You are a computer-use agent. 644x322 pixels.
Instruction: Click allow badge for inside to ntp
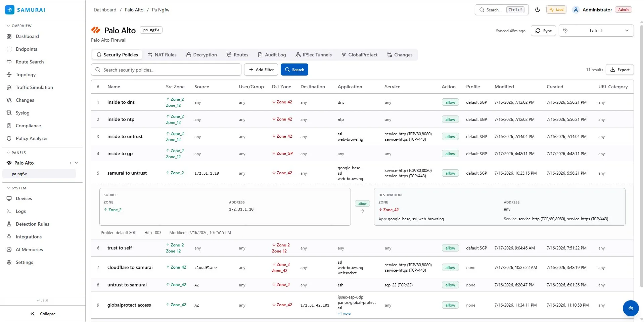pos(450,119)
